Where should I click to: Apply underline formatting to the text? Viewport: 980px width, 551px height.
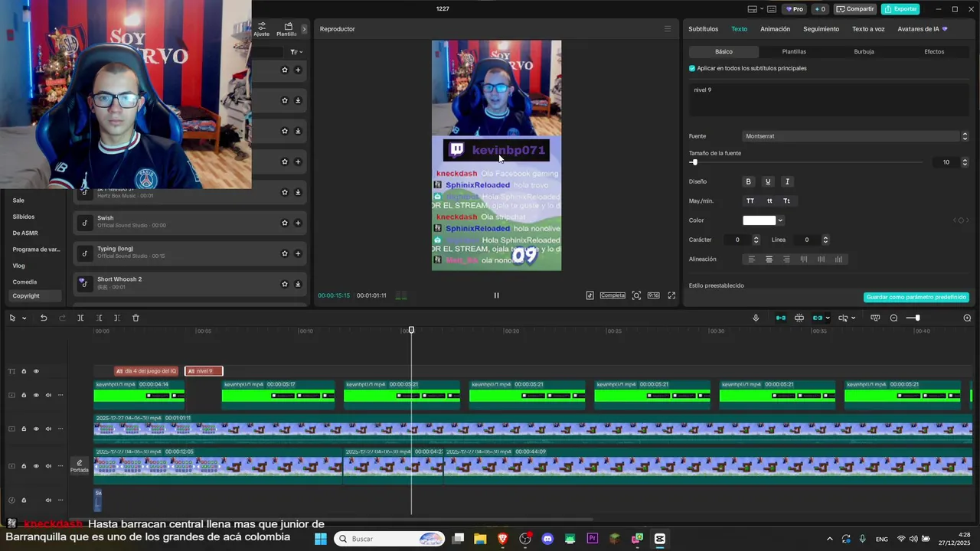pyautogui.click(x=768, y=181)
